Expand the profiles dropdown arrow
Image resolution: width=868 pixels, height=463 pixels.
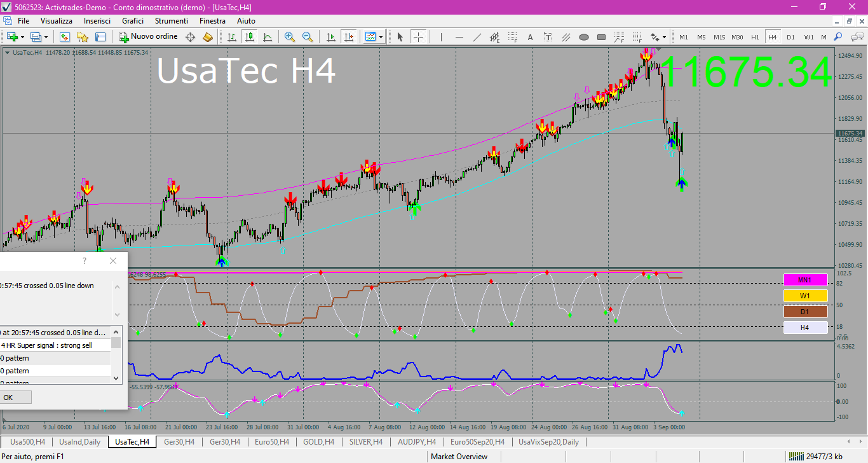point(46,37)
